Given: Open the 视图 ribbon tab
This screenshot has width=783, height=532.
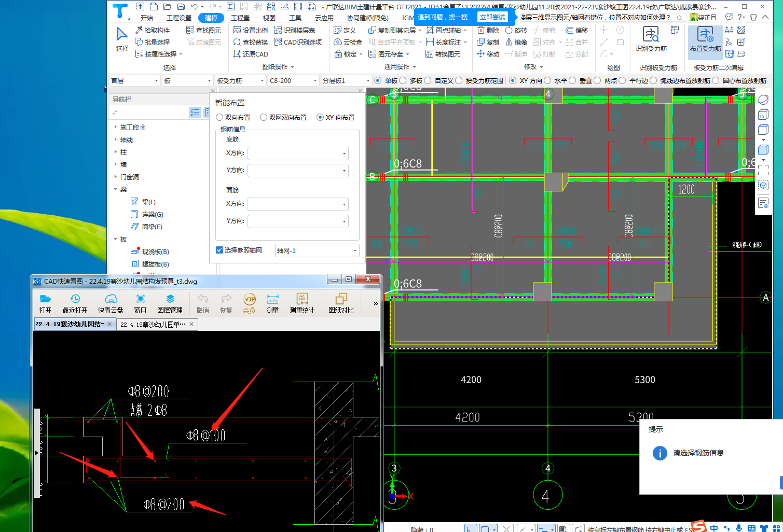Looking at the screenshot, I should pos(269,18).
